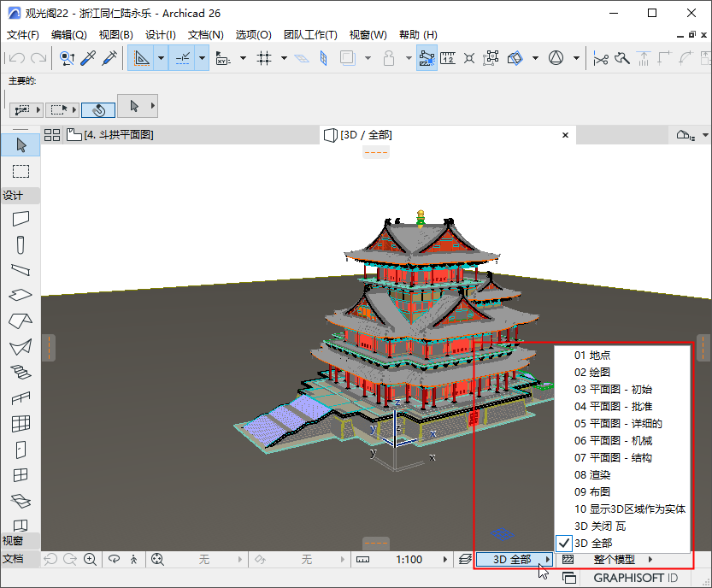Viewport: 712px width, 588px height.
Task: Toggle the Snap Guides button
Action: (x=182, y=58)
